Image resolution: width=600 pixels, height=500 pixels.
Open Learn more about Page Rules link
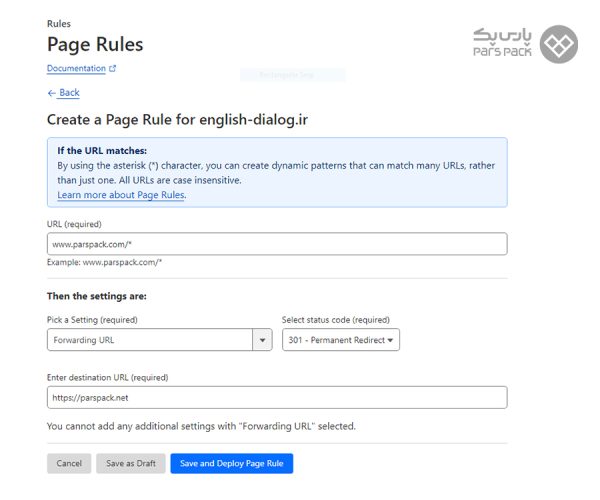point(121,195)
